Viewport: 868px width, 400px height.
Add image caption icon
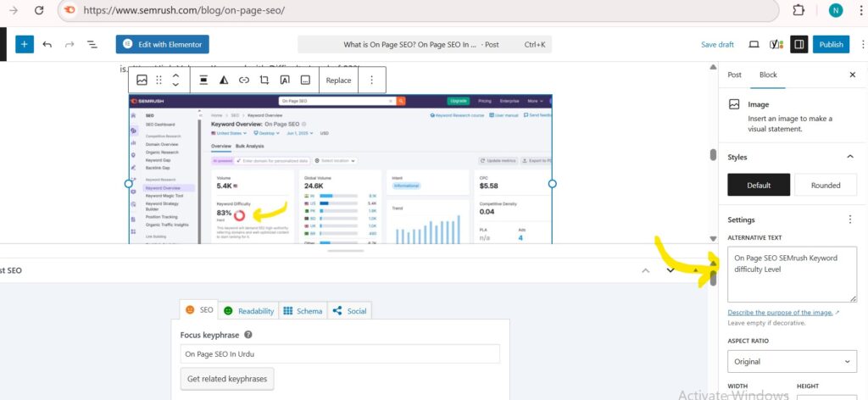[x=305, y=81]
